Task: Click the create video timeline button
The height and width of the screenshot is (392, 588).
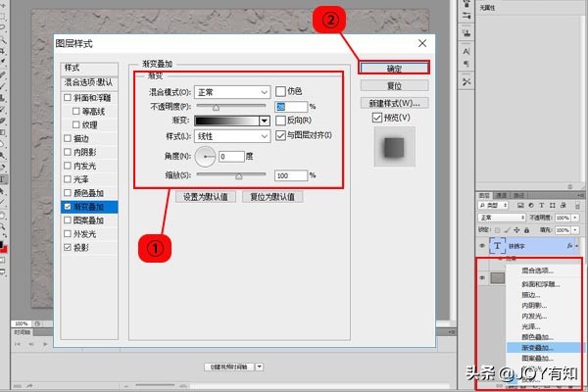Action: [229, 367]
